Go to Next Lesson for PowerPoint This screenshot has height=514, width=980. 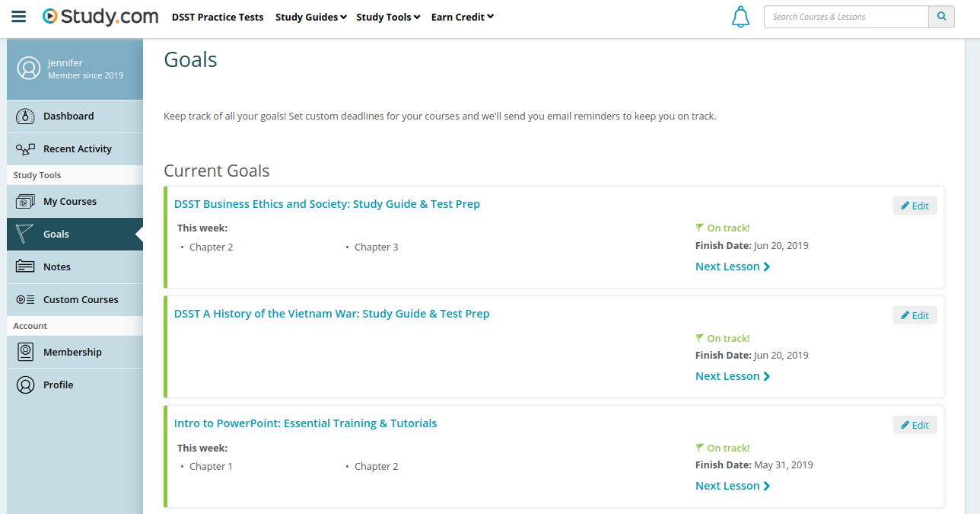733,486
